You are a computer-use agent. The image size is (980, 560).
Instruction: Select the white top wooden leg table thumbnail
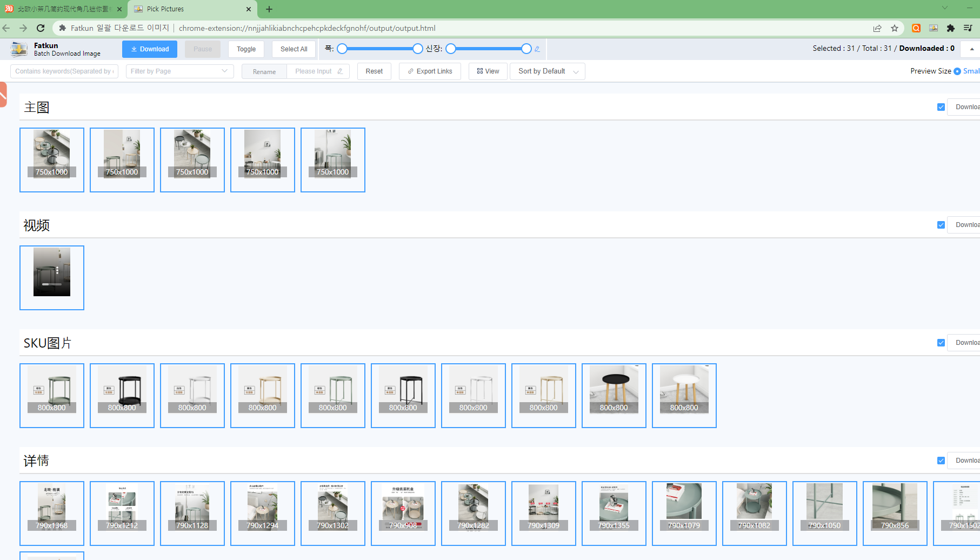[684, 396]
